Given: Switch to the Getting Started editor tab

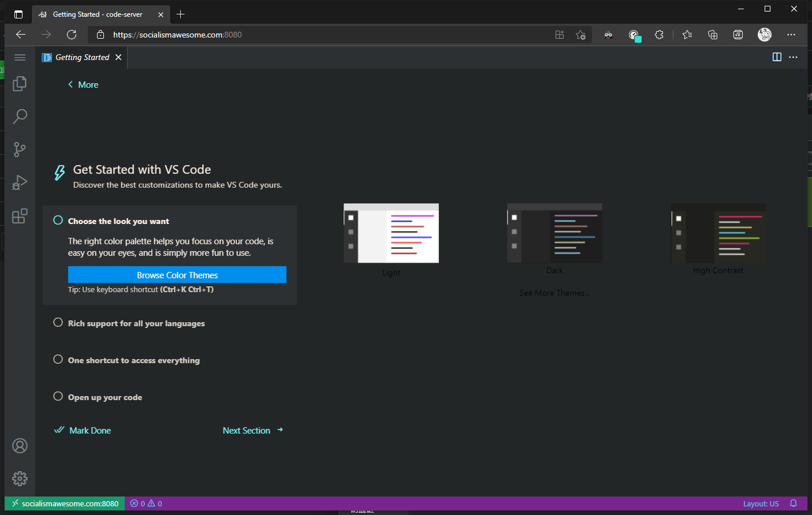Looking at the screenshot, I should 82,57.
